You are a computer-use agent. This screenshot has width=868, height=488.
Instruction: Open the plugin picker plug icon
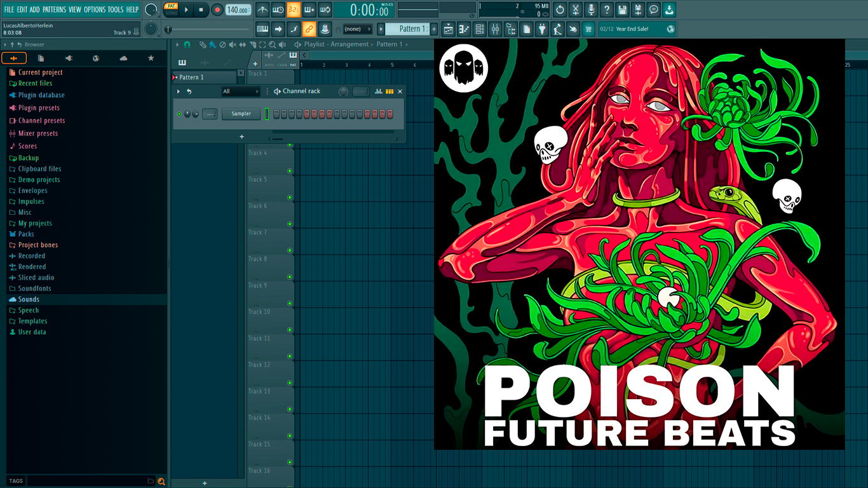(542, 29)
